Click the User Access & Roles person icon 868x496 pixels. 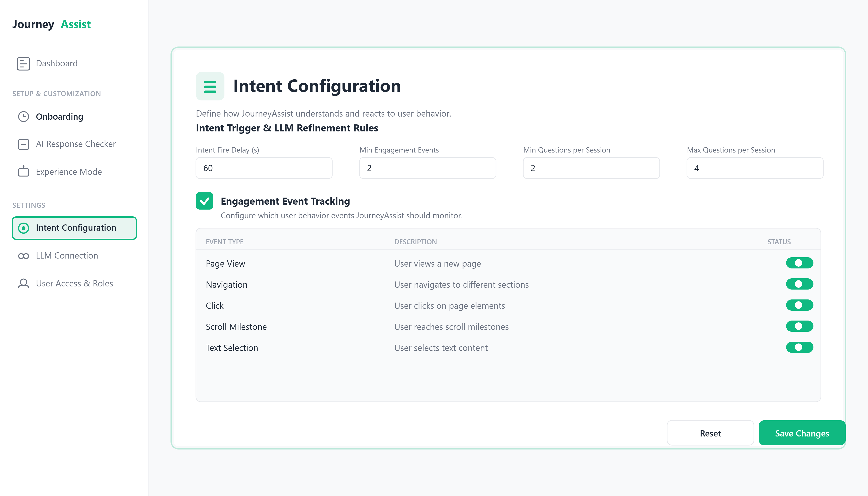tap(23, 283)
